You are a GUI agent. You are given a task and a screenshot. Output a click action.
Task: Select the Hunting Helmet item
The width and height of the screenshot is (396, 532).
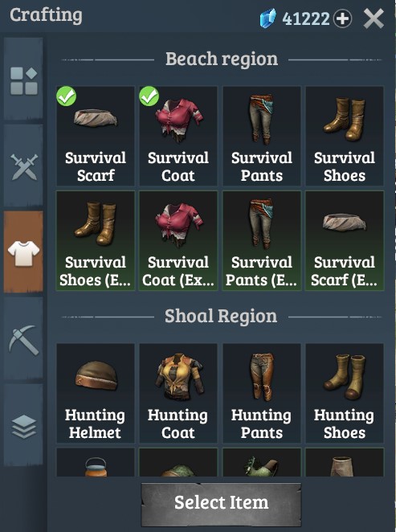(x=96, y=393)
